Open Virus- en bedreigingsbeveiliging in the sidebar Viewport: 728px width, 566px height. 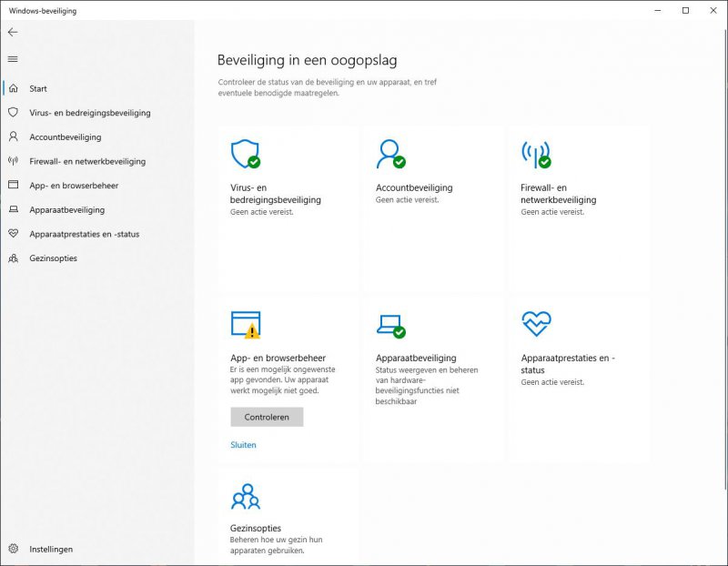tap(89, 113)
